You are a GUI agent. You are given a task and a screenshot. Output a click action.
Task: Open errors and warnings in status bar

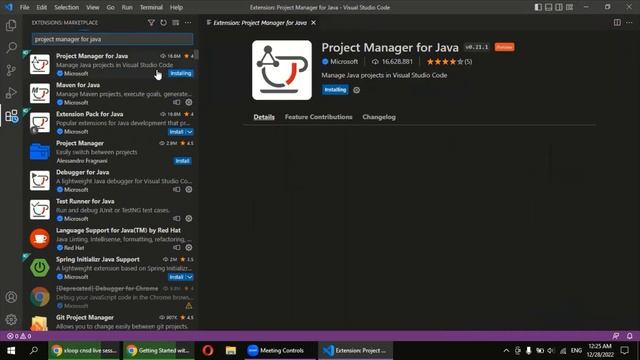(19, 336)
